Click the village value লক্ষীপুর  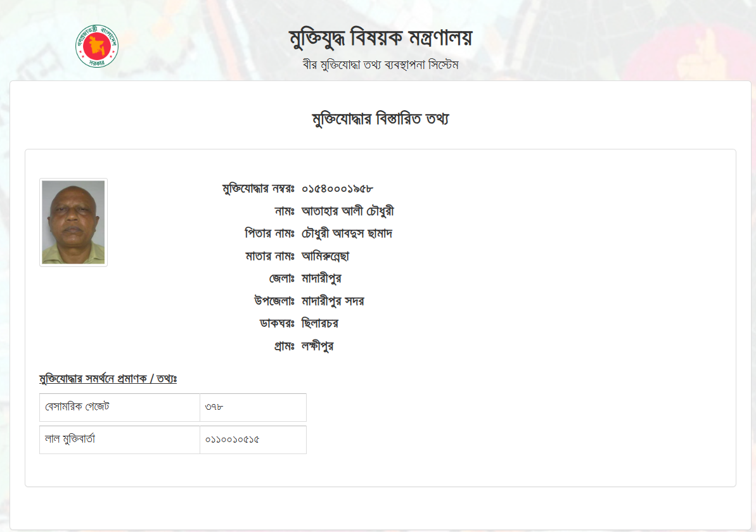(x=317, y=346)
